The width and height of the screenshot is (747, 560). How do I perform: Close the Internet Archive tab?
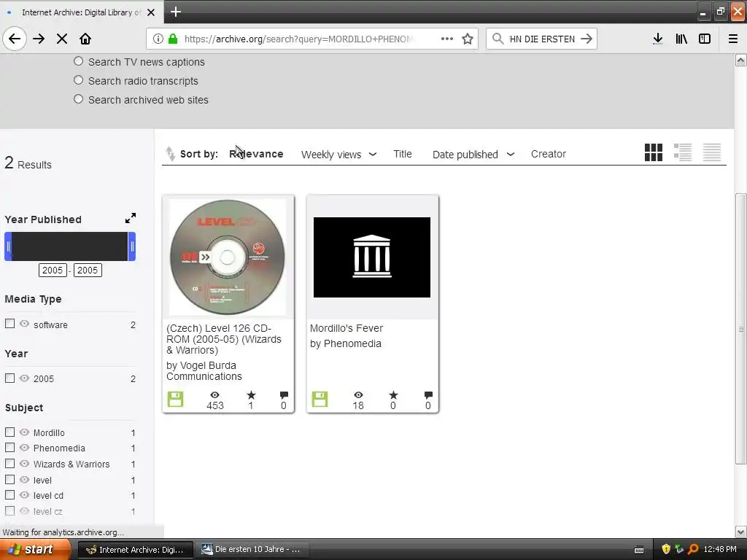pos(151,12)
